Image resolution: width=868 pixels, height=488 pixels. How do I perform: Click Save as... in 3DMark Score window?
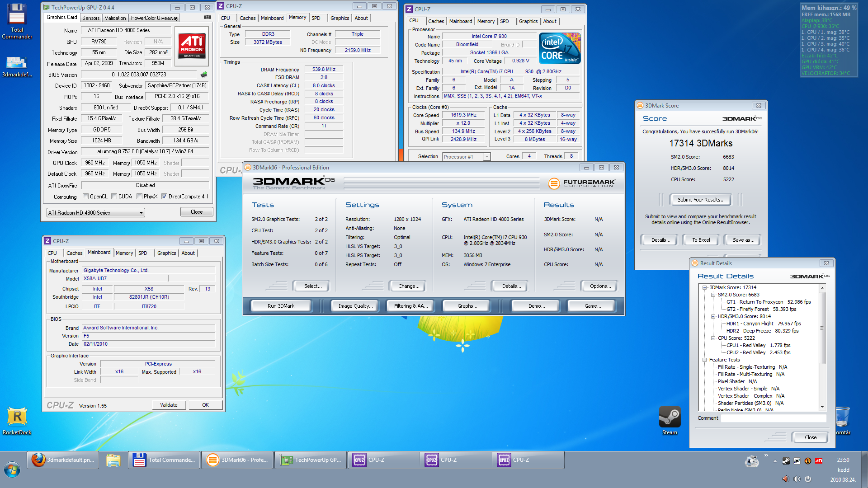(x=743, y=240)
